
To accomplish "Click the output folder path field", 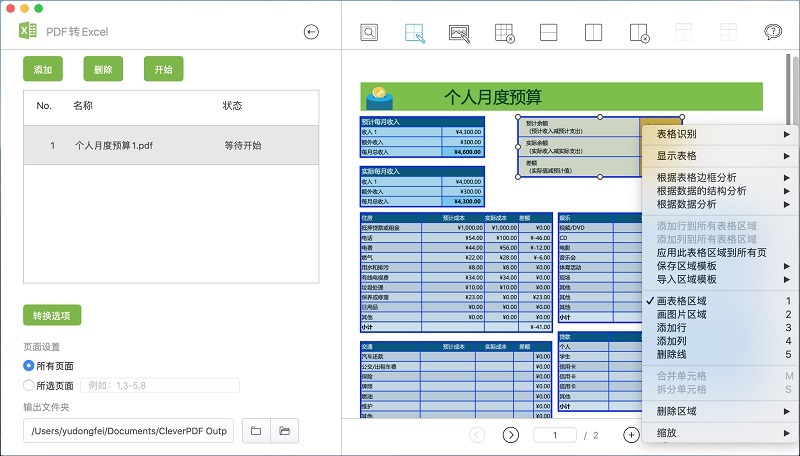I will pyautogui.click(x=128, y=431).
